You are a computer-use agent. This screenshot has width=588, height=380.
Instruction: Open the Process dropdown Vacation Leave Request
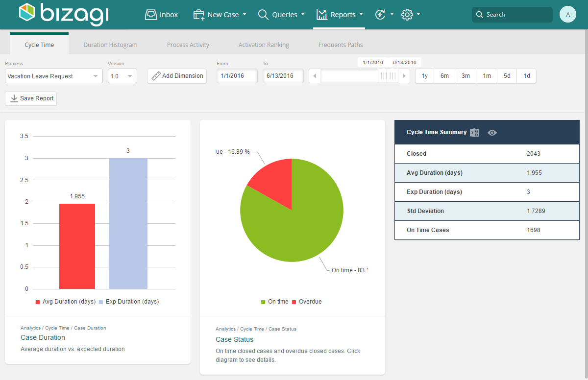point(54,76)
